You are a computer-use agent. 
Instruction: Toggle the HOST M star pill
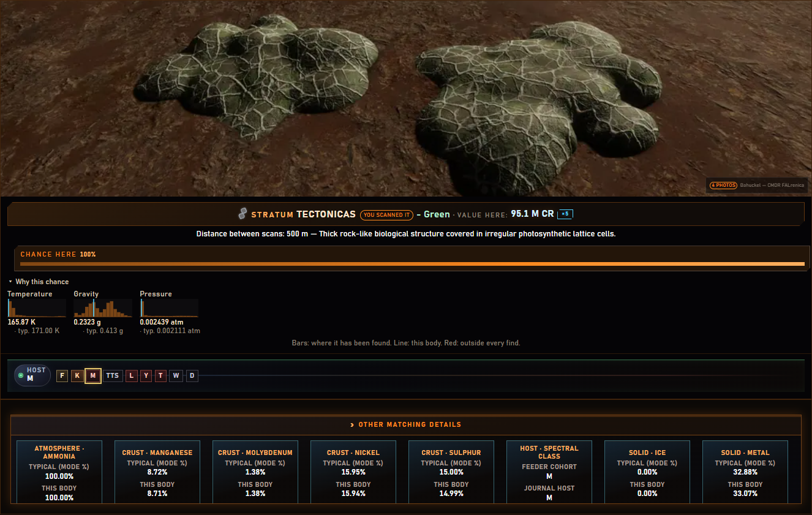(x=32, y=375)
